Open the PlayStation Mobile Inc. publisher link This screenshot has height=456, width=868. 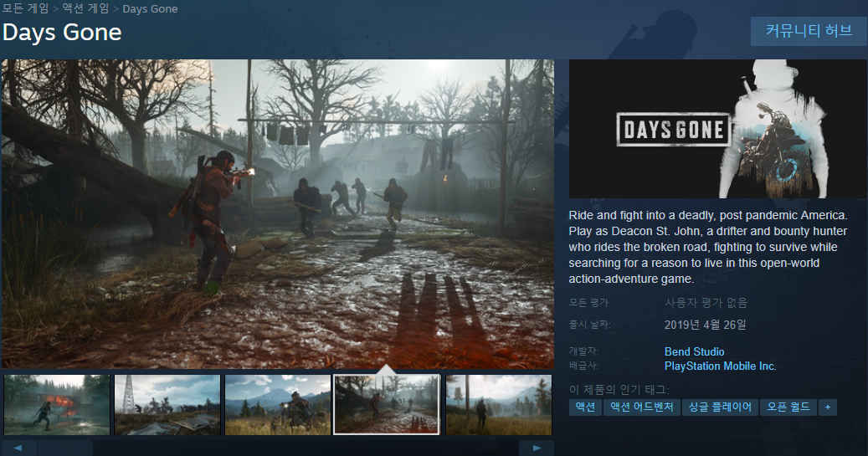point(720,366)
